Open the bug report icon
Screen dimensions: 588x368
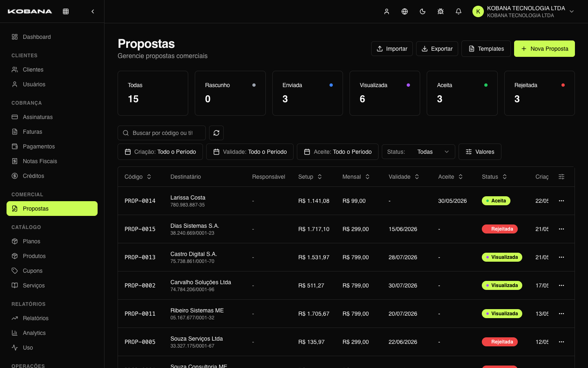click(x=441, y=11)
